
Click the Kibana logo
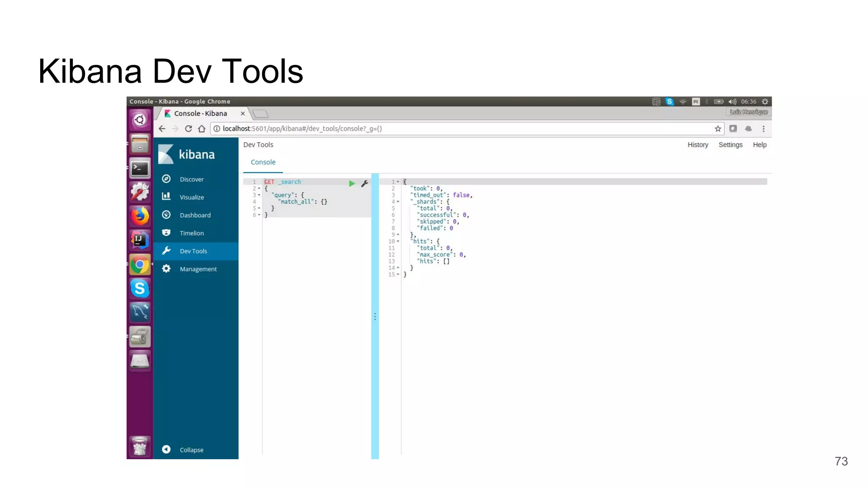pyautogui.click(x=187, y=154)
